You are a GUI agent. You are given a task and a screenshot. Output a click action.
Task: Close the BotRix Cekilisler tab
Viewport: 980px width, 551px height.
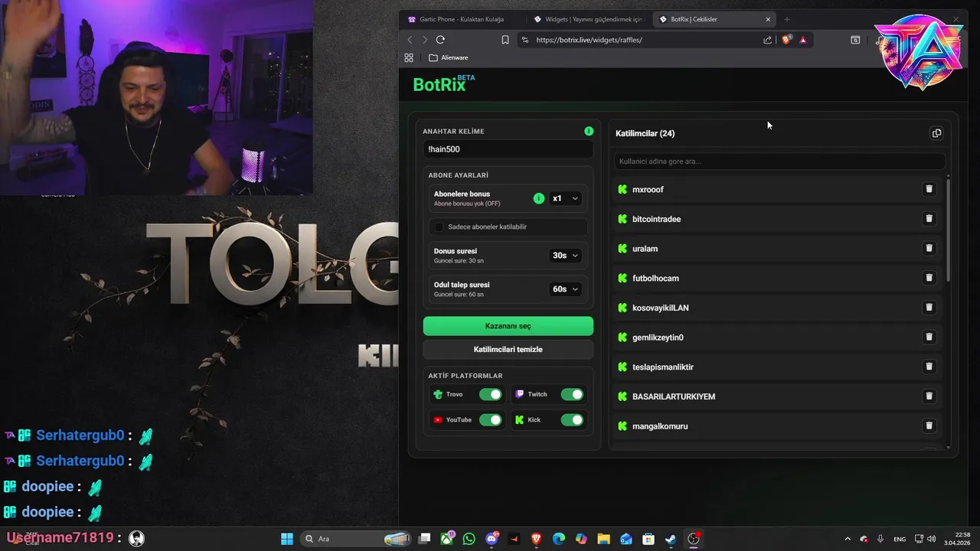coord(768,19)
